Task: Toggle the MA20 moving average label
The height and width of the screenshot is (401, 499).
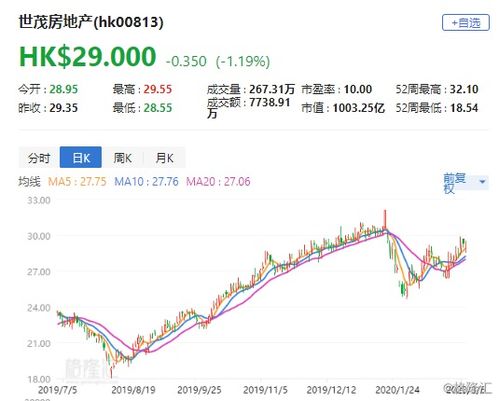Action: (x=218, y=182)
